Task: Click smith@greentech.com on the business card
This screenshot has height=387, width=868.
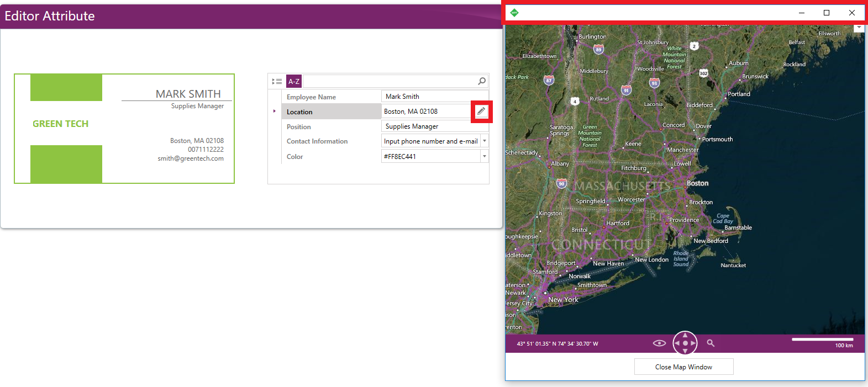Action: (191, 158)
